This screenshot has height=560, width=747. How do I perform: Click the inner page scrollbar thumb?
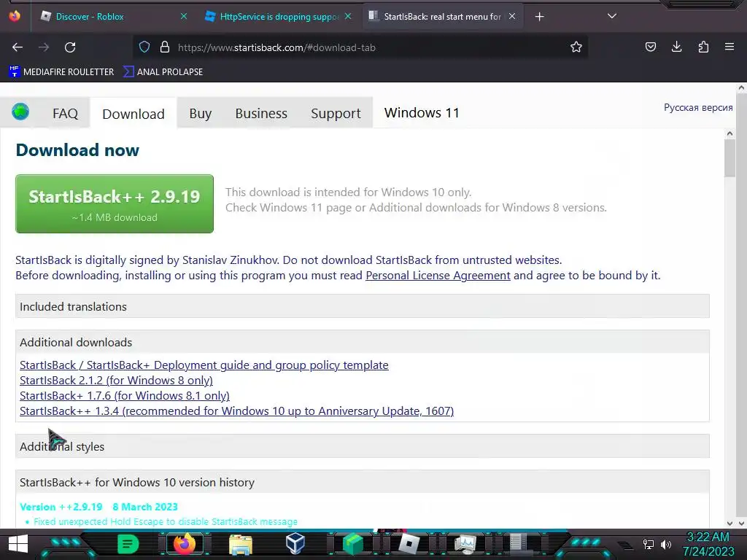(729, 158)
